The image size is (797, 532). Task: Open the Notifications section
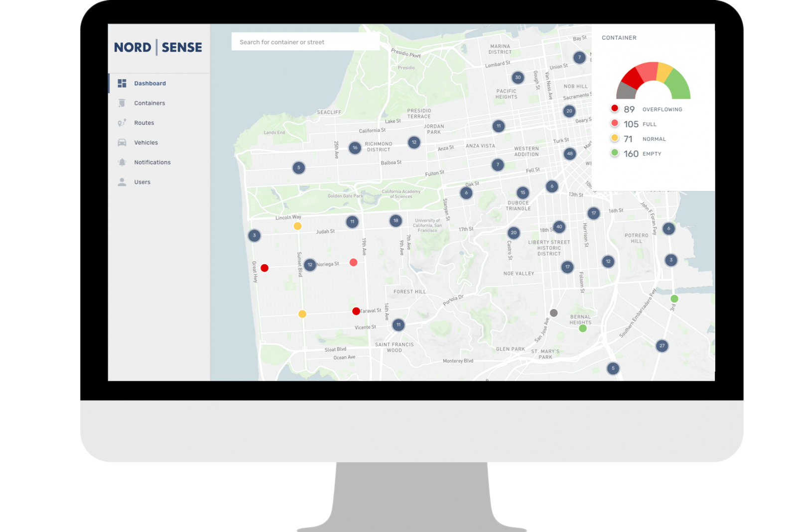[159, 162]
